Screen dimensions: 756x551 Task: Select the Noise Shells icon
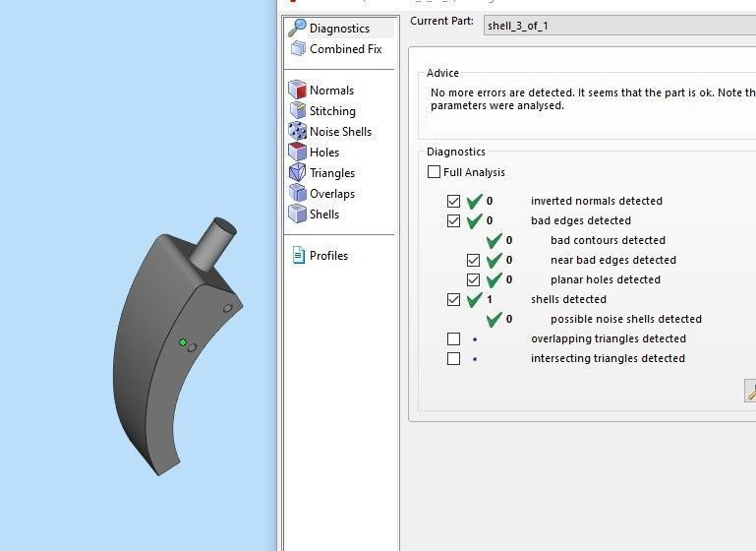(297, 131)
